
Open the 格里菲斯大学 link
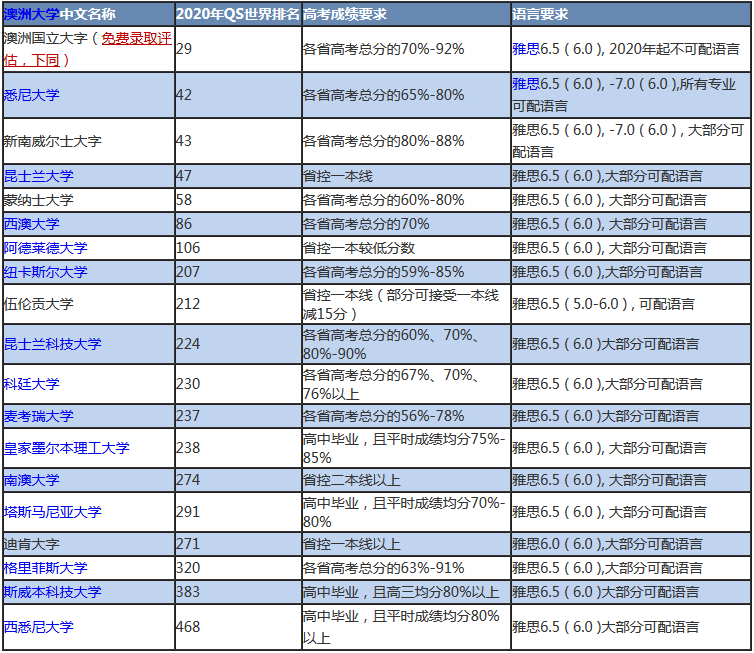pos(46,568)
